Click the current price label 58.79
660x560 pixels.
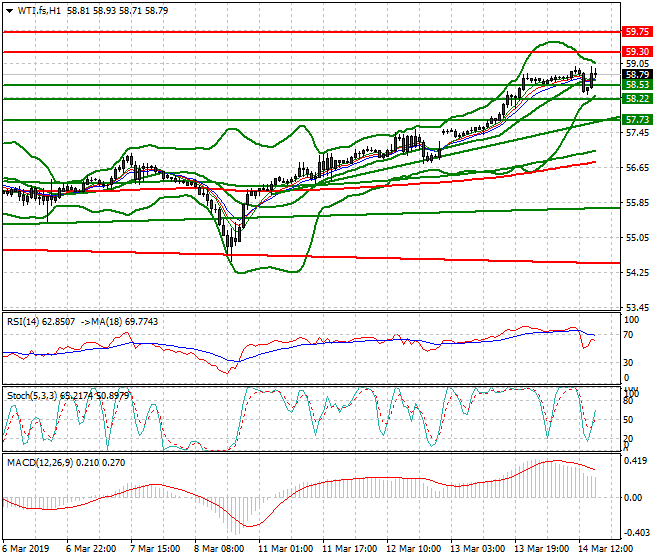tap(637, 75)
